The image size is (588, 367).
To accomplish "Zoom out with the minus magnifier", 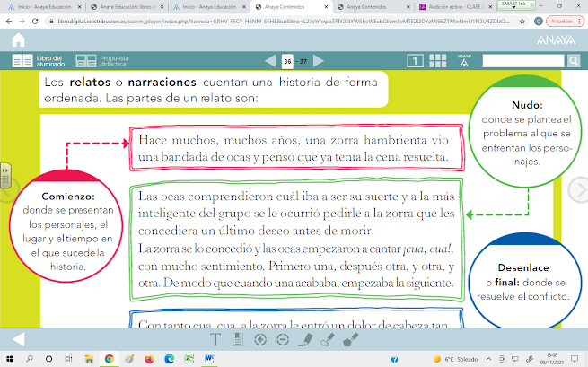I will pyautogui.click(x=283, y=340).
